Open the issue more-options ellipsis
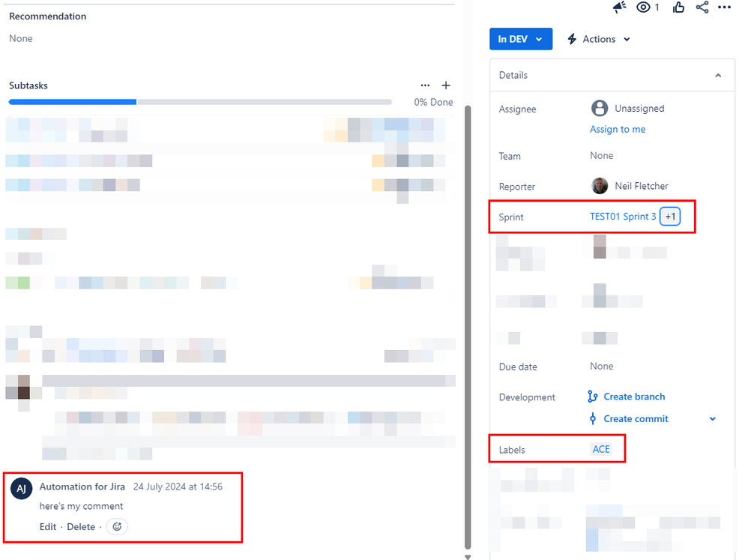Viewport: 748px width, 560px height. (x=724, y=7)
